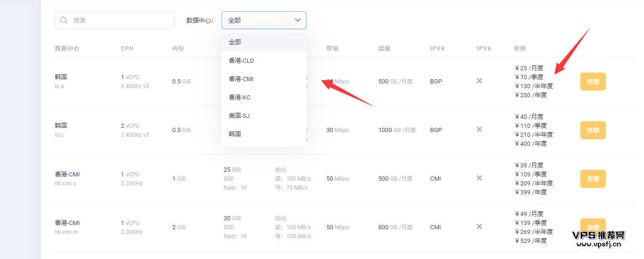Click 25 GiB storage in hk.cmi.s row
This screenshot has width=644, height=259.
tap(232, 169)
